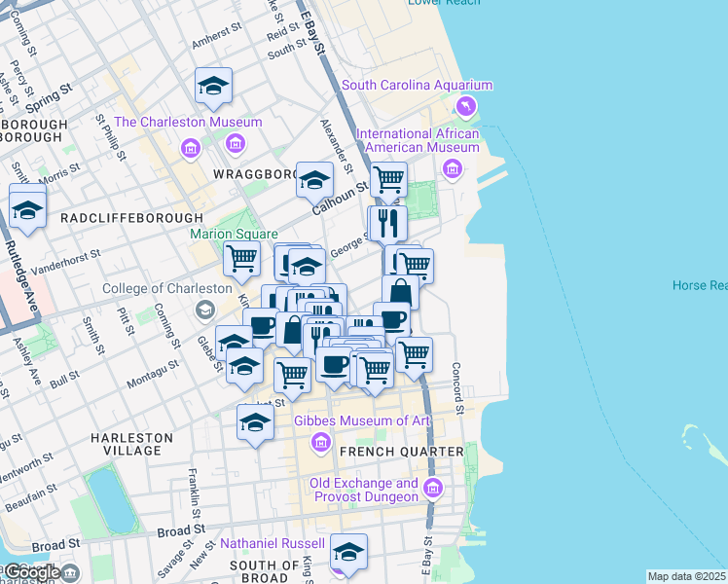Select the Radcliffeborough neighborhood label
Viewport: 728px width, 584px height.
131,218
